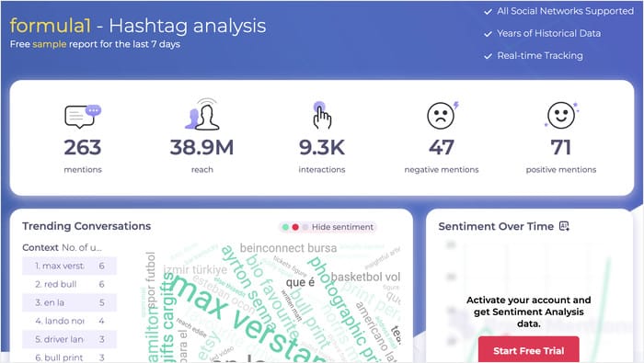The height and width of the screenshot is (363, 644).
Task: Click the 38.9M reach value
Action: click(202, 147)
